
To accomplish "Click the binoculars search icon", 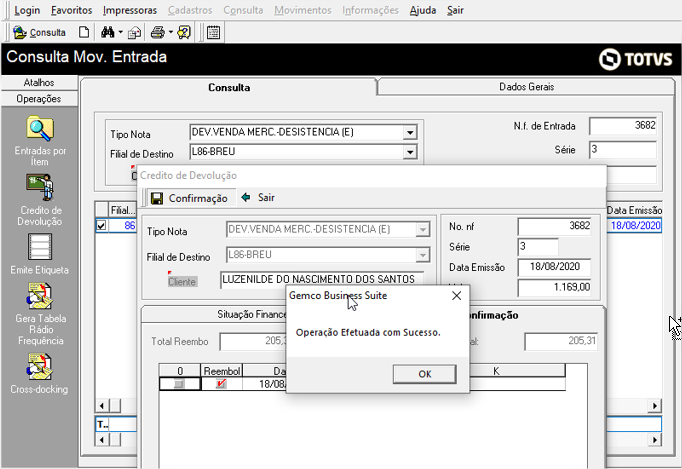I will [107, 32].
